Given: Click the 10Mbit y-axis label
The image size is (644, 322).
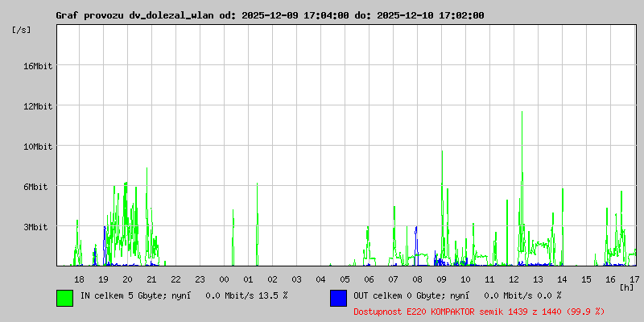Looking at the screenshot, I should click(x=37, y=147).
